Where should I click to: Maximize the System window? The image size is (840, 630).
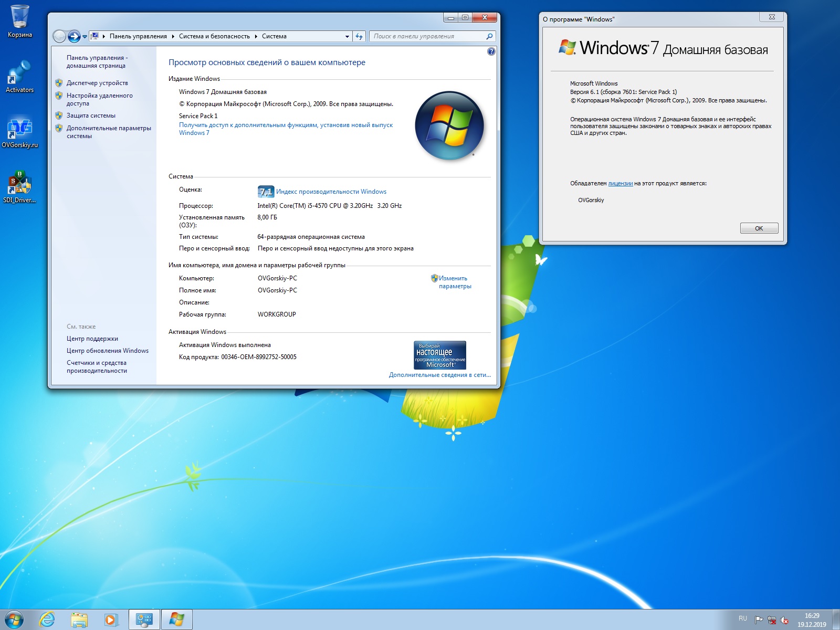coord(465,17)
